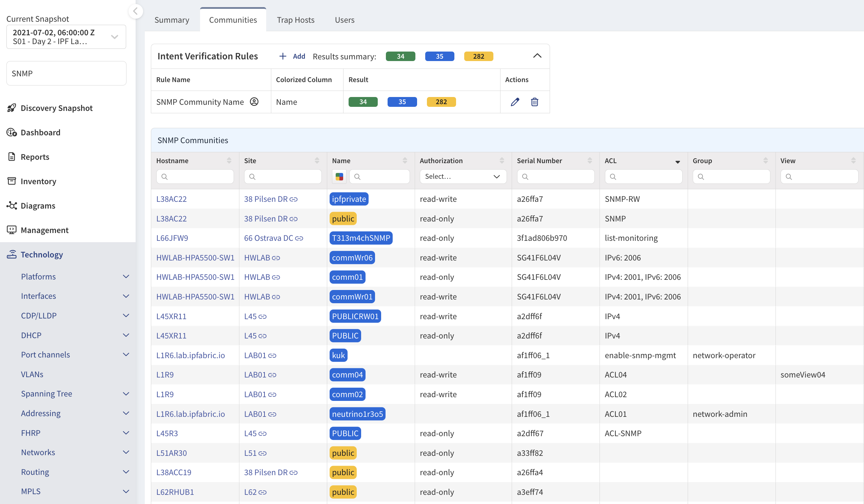Viewport: 864px width, 504px height.
Task: Open the Authorization Select dropdown
Action: 463,177
